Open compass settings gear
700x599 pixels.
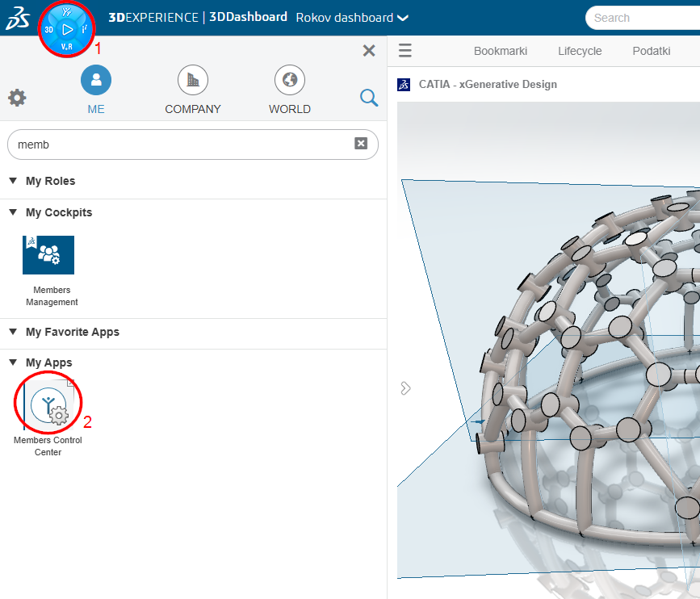17,98
